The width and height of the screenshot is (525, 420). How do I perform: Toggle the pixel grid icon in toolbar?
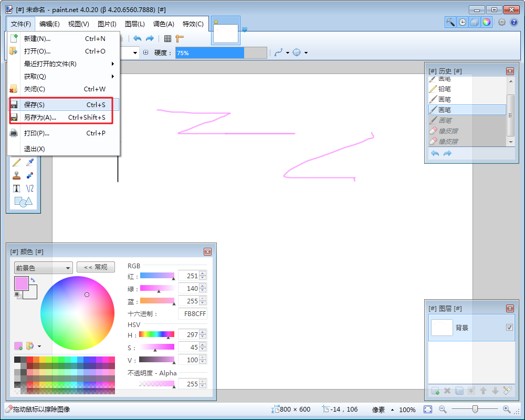click(x=167, y=38)
